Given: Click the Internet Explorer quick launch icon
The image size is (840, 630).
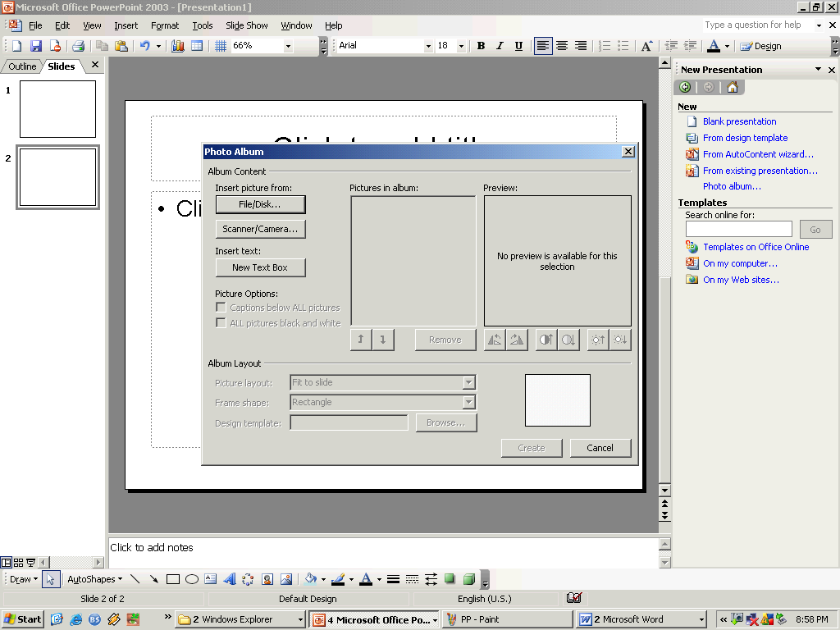Looking at the screenshot, I should pos(75,619).
